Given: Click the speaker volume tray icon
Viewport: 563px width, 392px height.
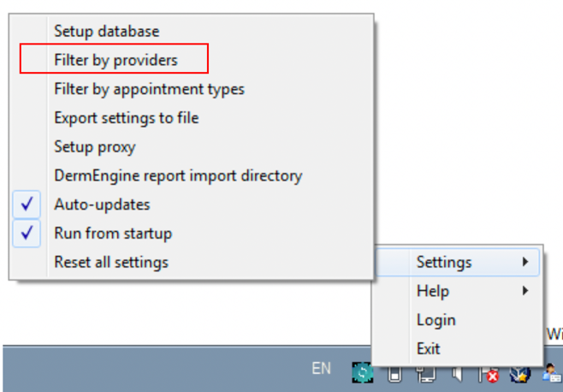Looking at the screenshot, I should click(457, 373).
